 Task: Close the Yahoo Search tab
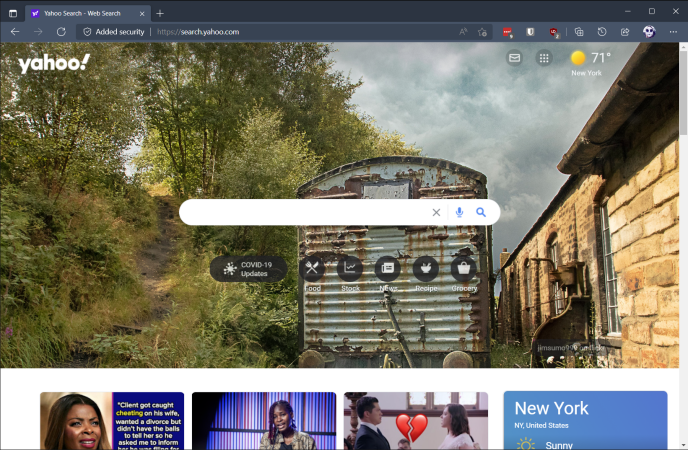point(142,14)
